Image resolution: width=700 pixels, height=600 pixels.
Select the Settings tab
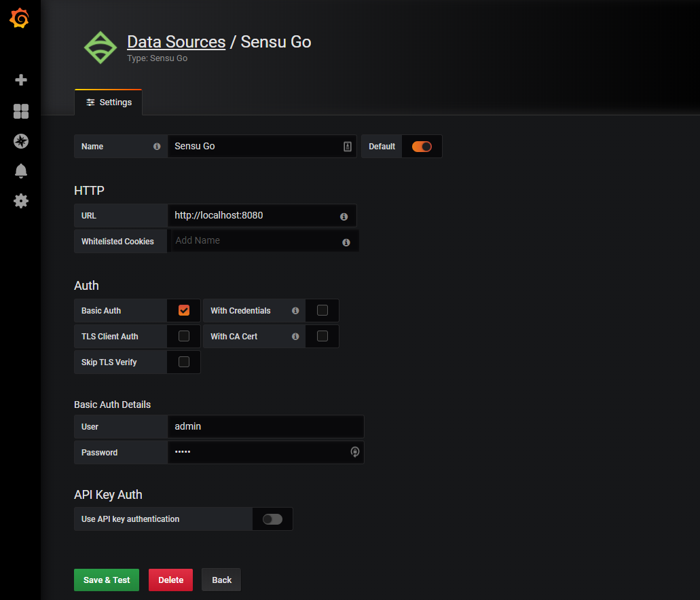click(x=109, y=102)
